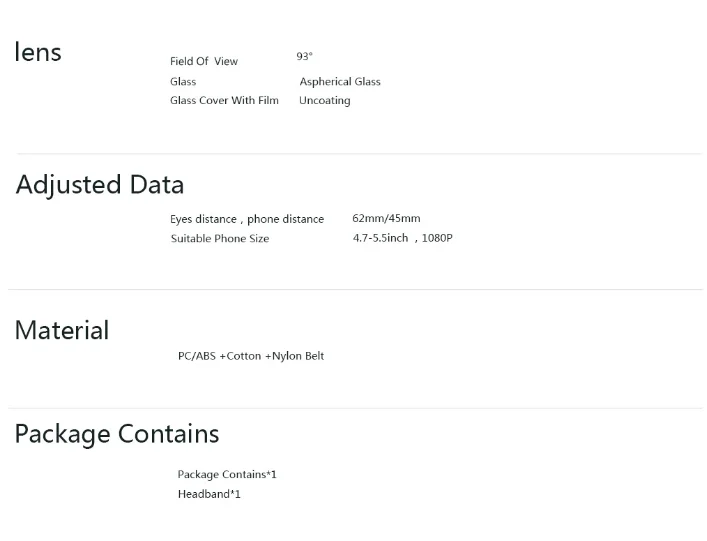Select the "Aspherical Glass" value text
Viewport: 707px width, 541px height.
click(x=340, y=82)
